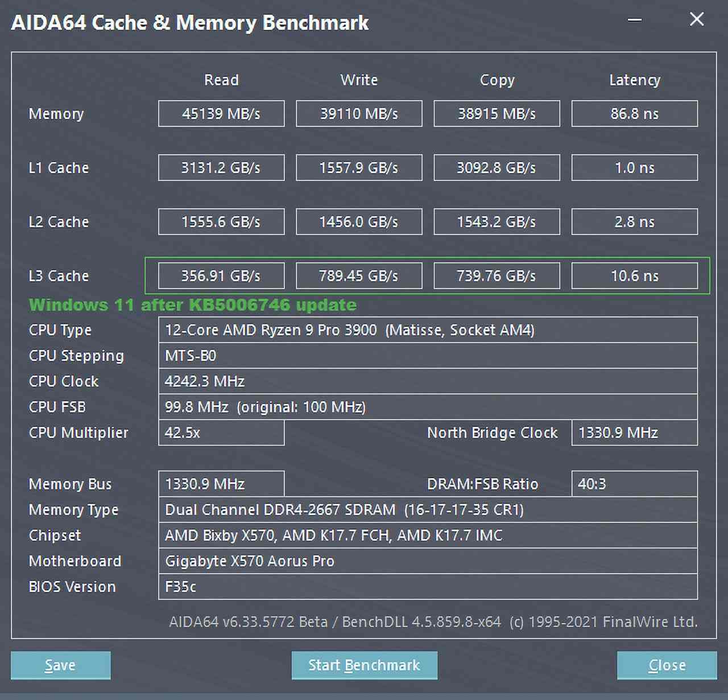
Task: Select L1 Cache Write 1557.9 GB/s
Action: tap(359, 168)
